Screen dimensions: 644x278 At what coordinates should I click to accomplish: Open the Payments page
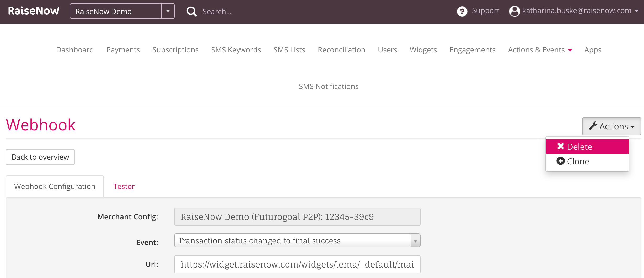pos(123,50)
